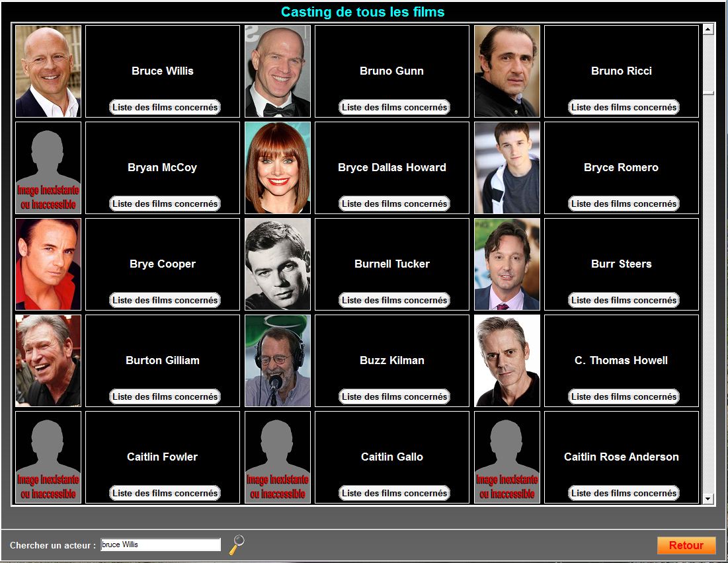
Task: Open Caitlin Fowler's film list
Action: [165, 494]
